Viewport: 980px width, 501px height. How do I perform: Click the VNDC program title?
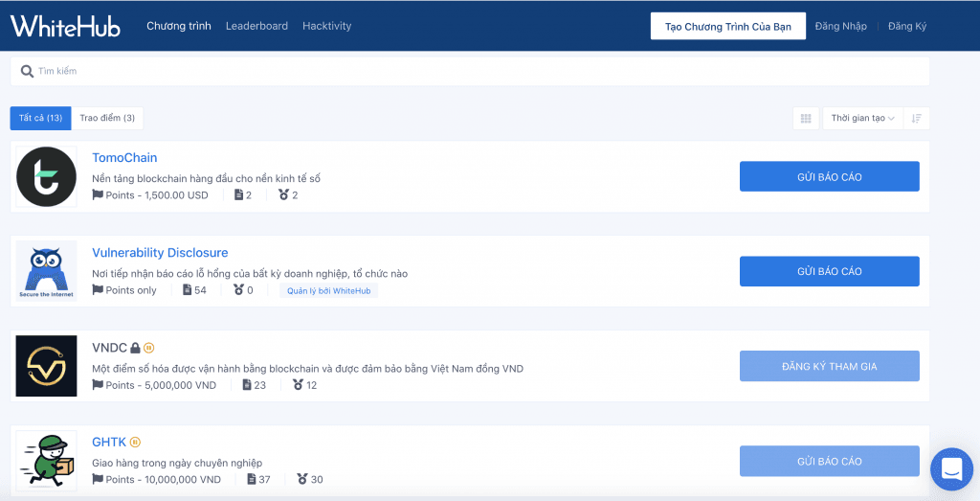(x=109, y=348)
